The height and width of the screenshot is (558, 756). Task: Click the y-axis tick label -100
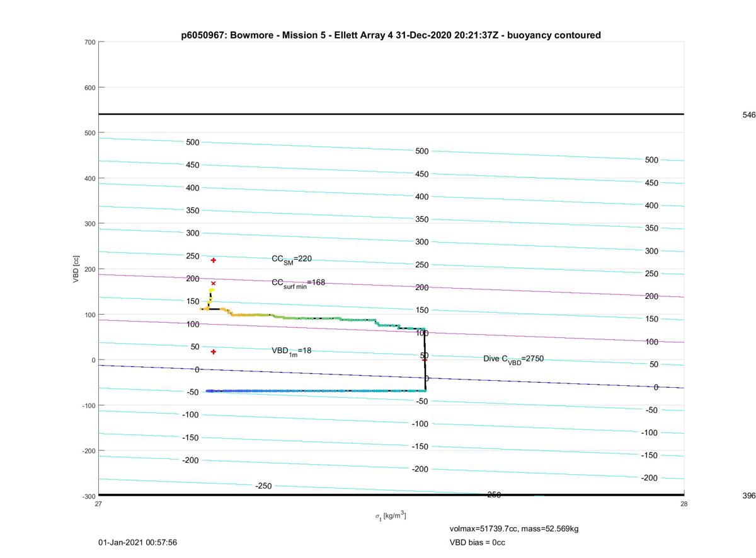[88, 405]
